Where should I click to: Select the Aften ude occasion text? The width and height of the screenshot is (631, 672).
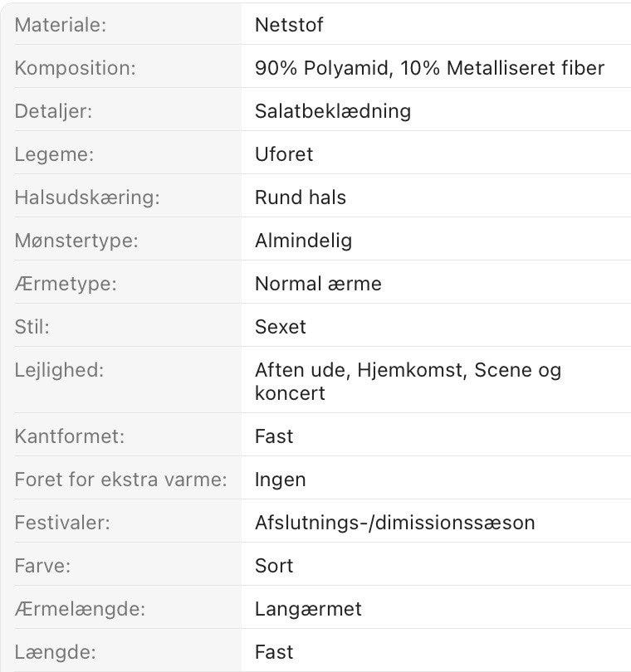click(301, 370)
